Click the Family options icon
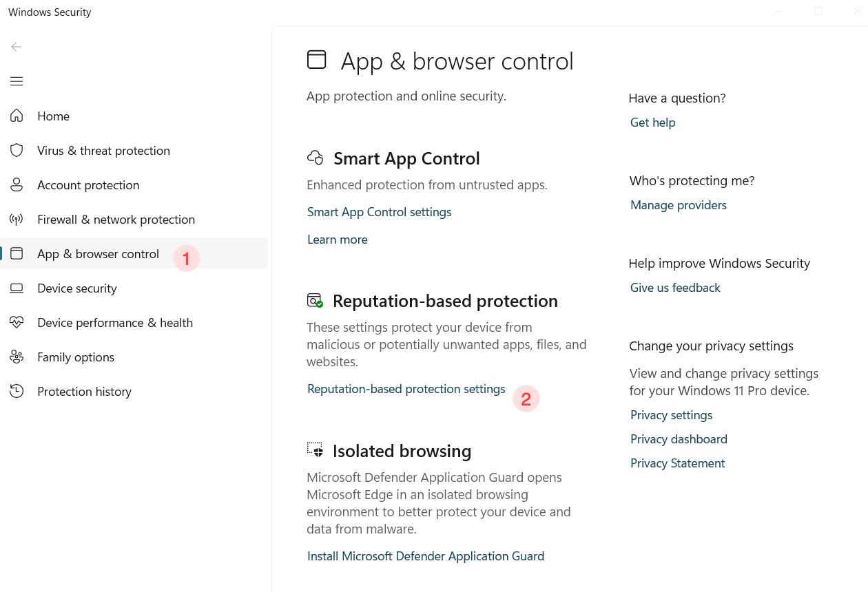 [17, 357]
